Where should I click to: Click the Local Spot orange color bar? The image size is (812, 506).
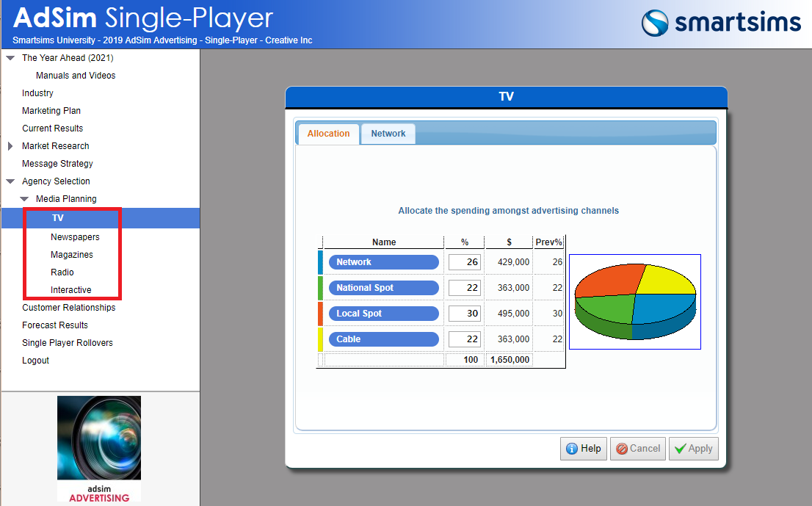(x=320, y=314)
